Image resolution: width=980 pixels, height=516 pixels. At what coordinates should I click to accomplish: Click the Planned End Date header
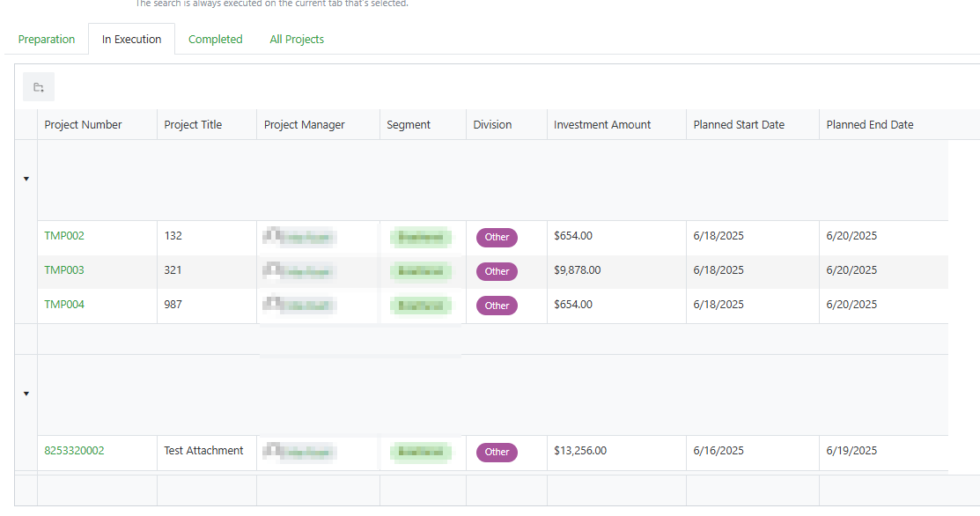click(x=870, y=125)
